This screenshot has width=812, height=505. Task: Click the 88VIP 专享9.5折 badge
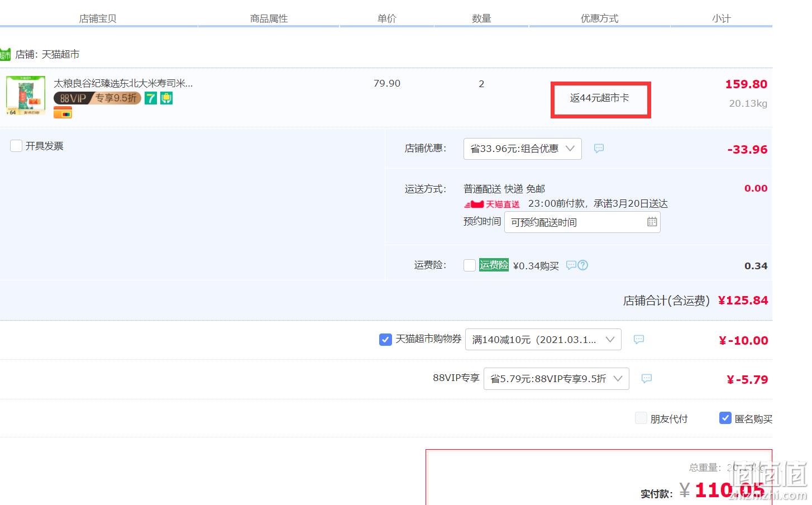point(97,98)
